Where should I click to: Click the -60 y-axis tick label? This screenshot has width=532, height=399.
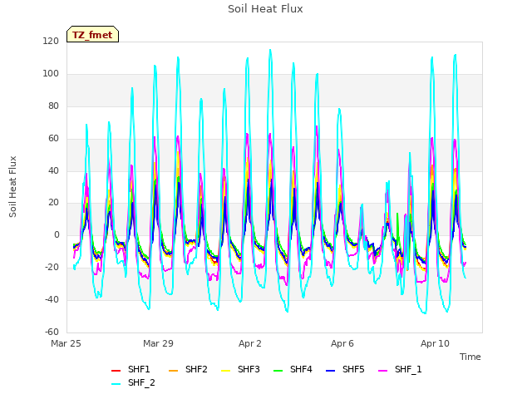click(x=52, y=332)
